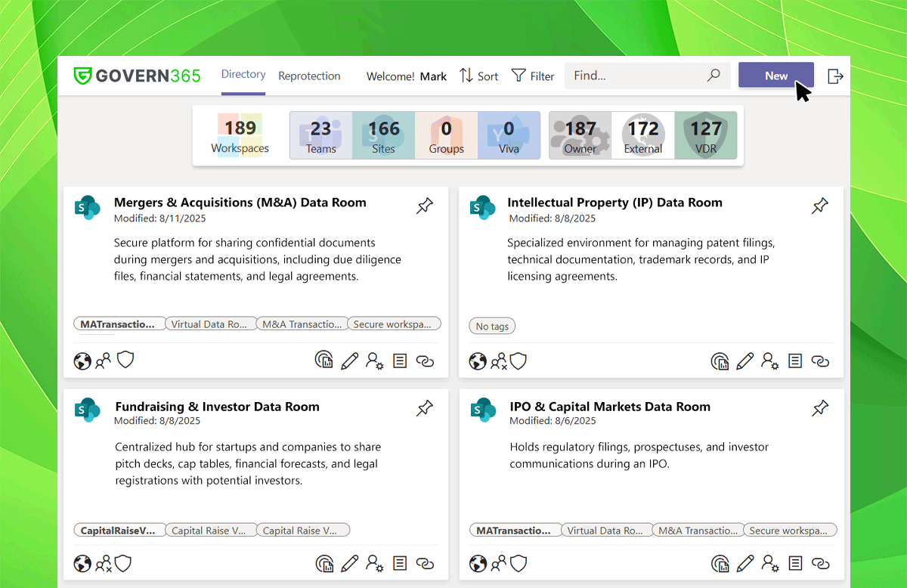Filter by the 23 Teams tile
This screenshot has width=907, height=588.
pos(321,135)
